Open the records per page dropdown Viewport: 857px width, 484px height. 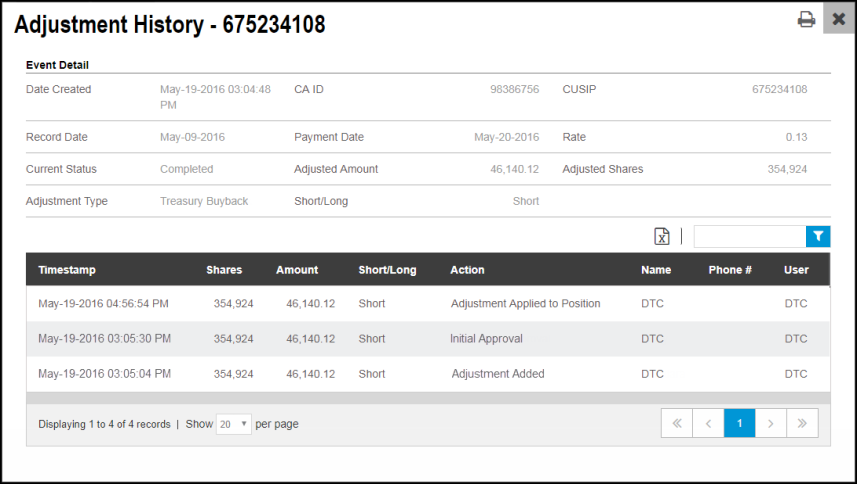(233, 424)
